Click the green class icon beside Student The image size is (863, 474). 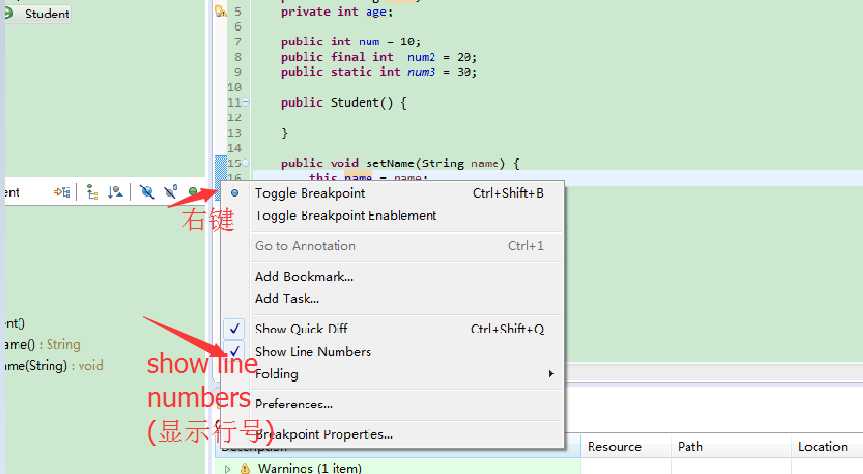click(x=8, y=13)
